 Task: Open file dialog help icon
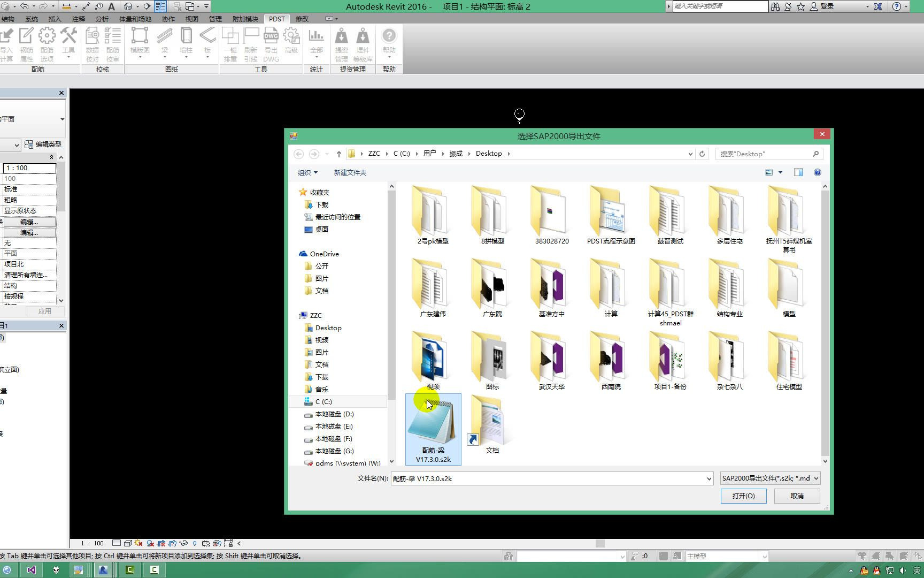[818, 172]
